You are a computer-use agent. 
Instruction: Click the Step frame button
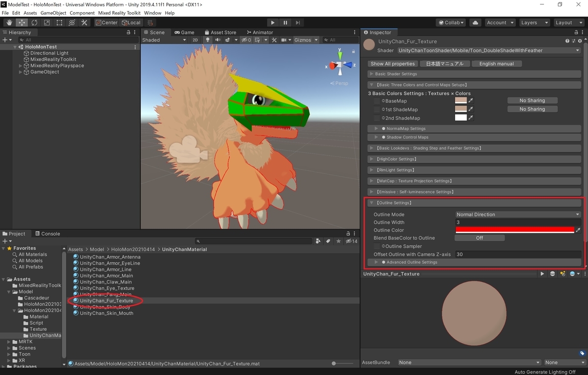tap(297, 23)
